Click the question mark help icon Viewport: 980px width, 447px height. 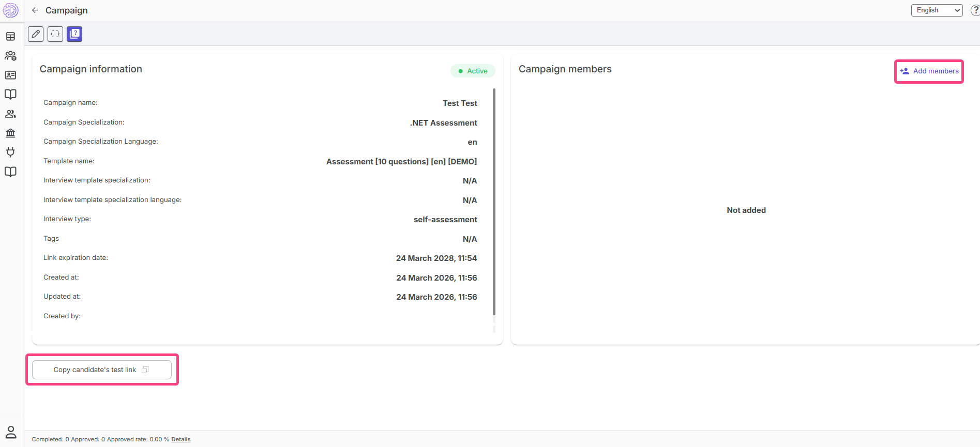pos(975,10)
